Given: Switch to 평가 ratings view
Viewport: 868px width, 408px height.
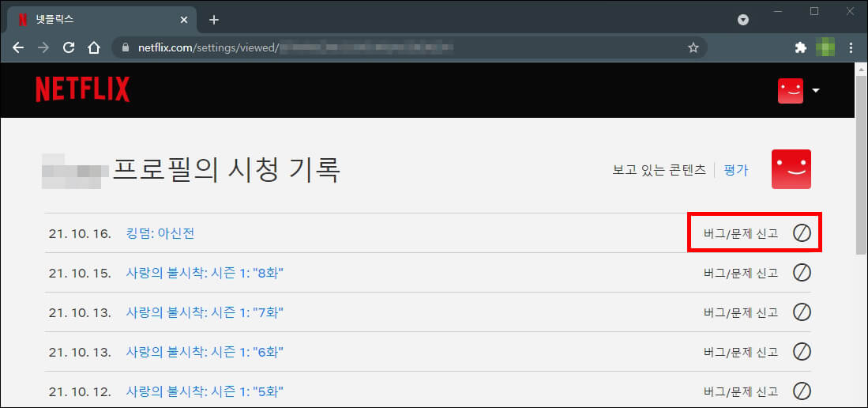Looking at the screenshot, I should (736, 170).
